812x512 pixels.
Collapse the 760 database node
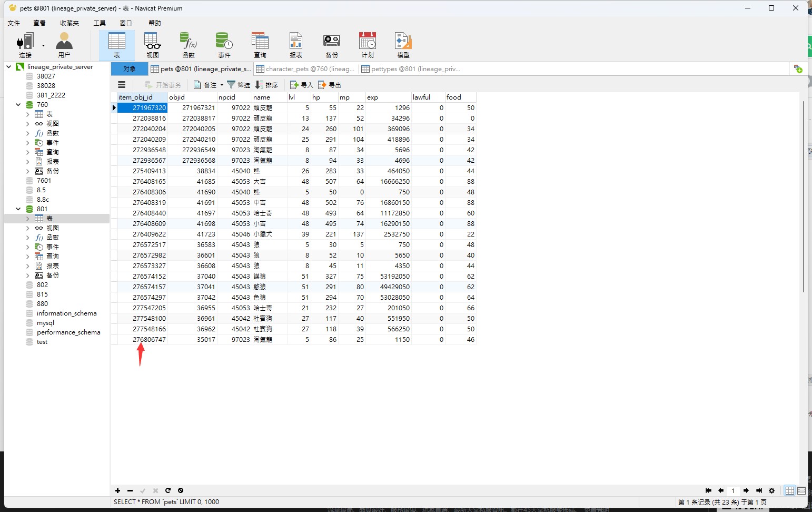18,105
